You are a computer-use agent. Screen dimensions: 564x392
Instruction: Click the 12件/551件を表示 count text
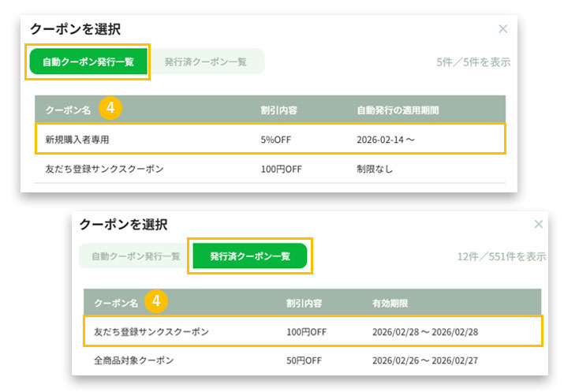point(501,256)
